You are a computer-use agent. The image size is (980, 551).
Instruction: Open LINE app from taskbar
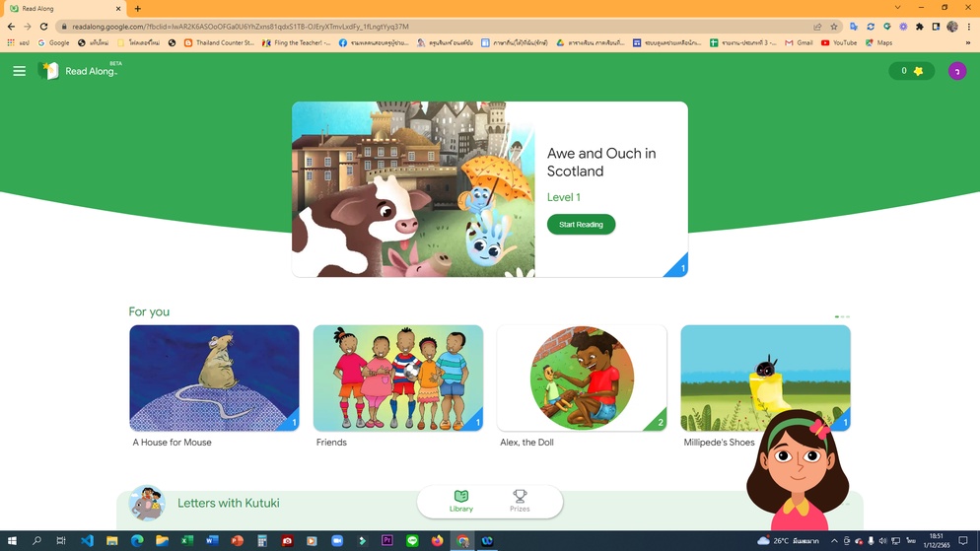coord(412,540)
